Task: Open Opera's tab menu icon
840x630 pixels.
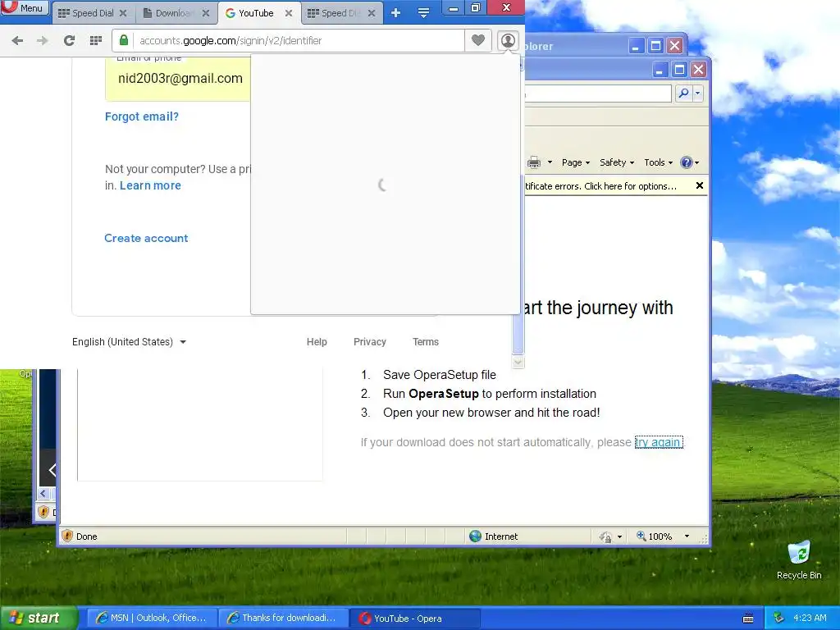Action: click(x=424, y=13)
